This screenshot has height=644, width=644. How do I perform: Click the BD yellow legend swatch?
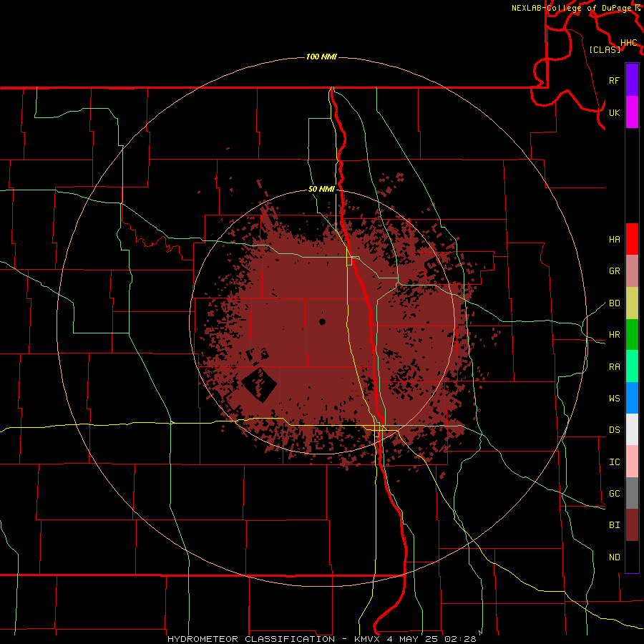coord(632,303)
